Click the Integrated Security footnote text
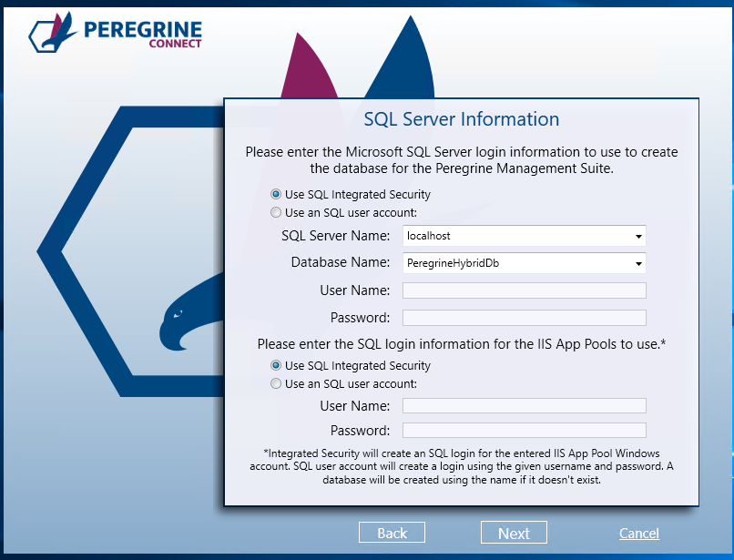 click(462, 466)
